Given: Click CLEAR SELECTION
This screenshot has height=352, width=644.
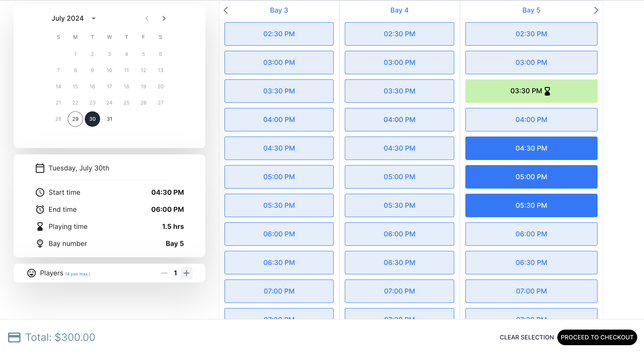Looking at the screenshot, I should 526,337.
